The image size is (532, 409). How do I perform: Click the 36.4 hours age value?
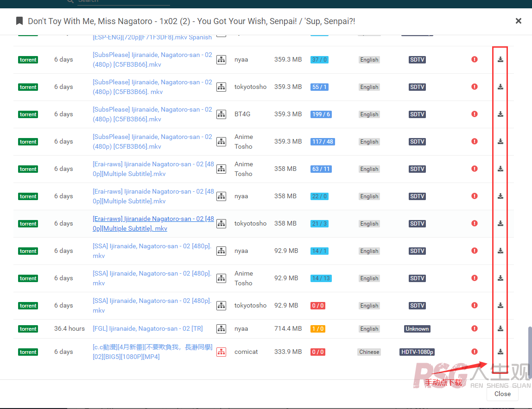tap(69, 328)
